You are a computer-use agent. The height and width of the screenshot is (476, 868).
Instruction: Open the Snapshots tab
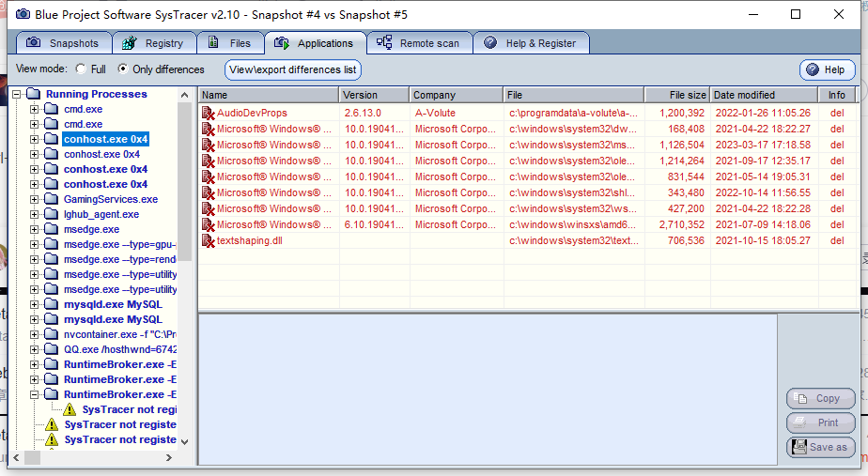[63, 43]
